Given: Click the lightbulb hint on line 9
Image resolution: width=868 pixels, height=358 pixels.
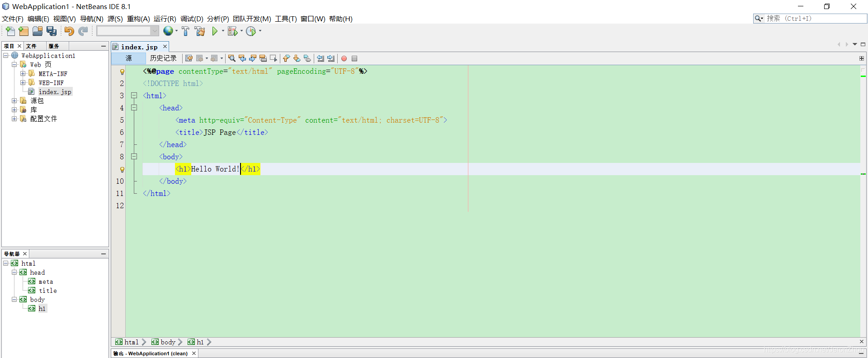Looking at the screenshot, I should pos(122,169).
